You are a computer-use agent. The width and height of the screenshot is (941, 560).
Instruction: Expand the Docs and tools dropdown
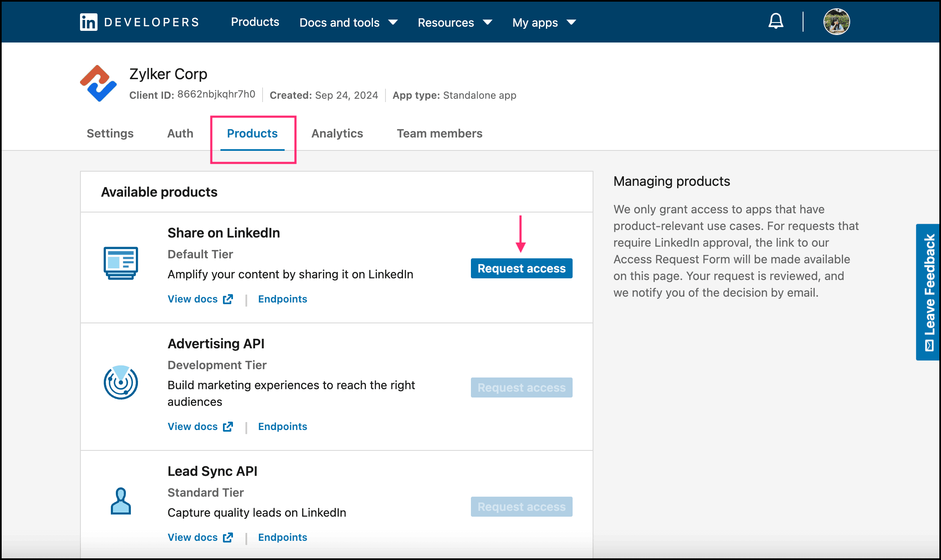click(x=348, y=22)
